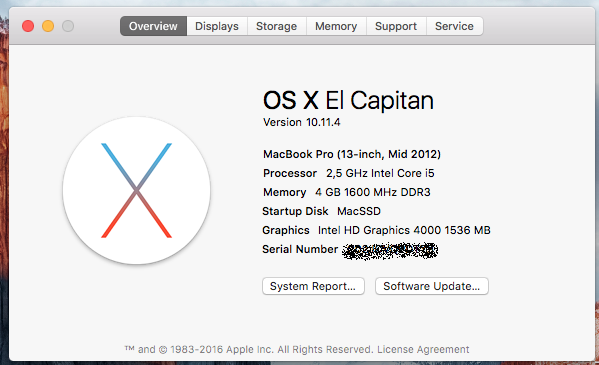Click the System Report... button
The width and height of the screenshot is (599, 365).
coord(313,286)
